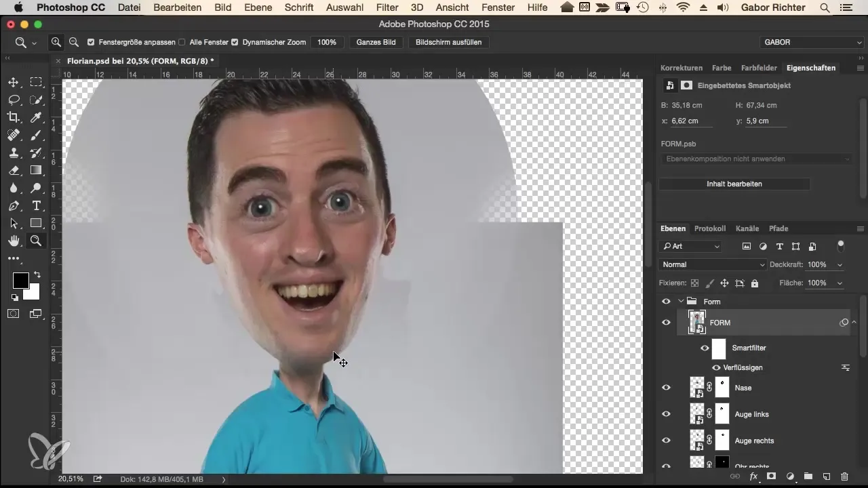The height and width of the screenshot is (488, 868).
Task: Open blending options for Verflüssigen filter
Action: [x=846, y=367]
